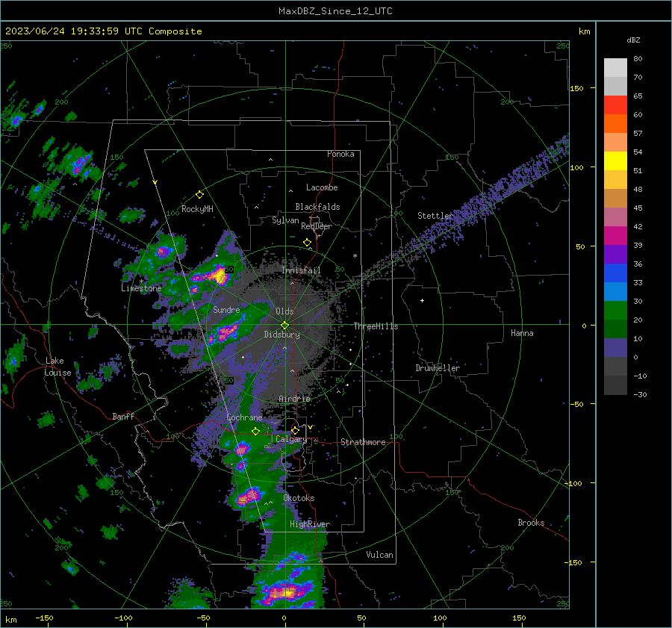Click the Airdrie city label
The width and height of the screenshot is (672, 628).
coord(294,399)
